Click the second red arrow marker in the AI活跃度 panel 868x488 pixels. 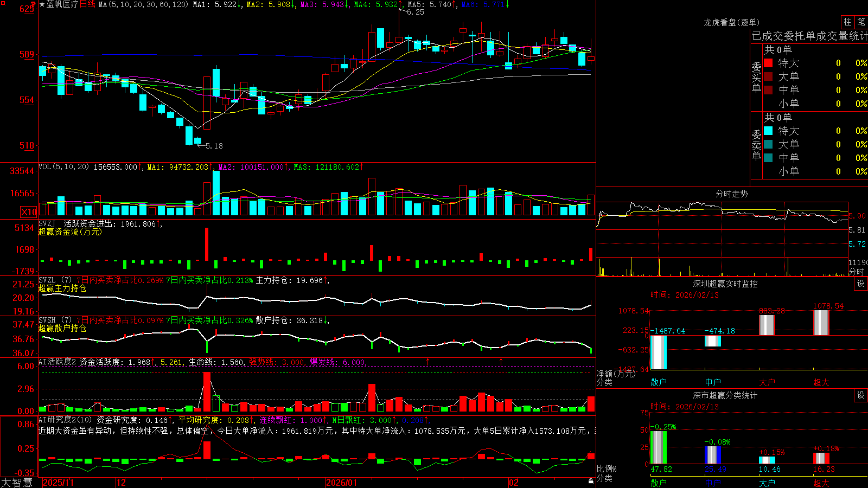(501, 361)
